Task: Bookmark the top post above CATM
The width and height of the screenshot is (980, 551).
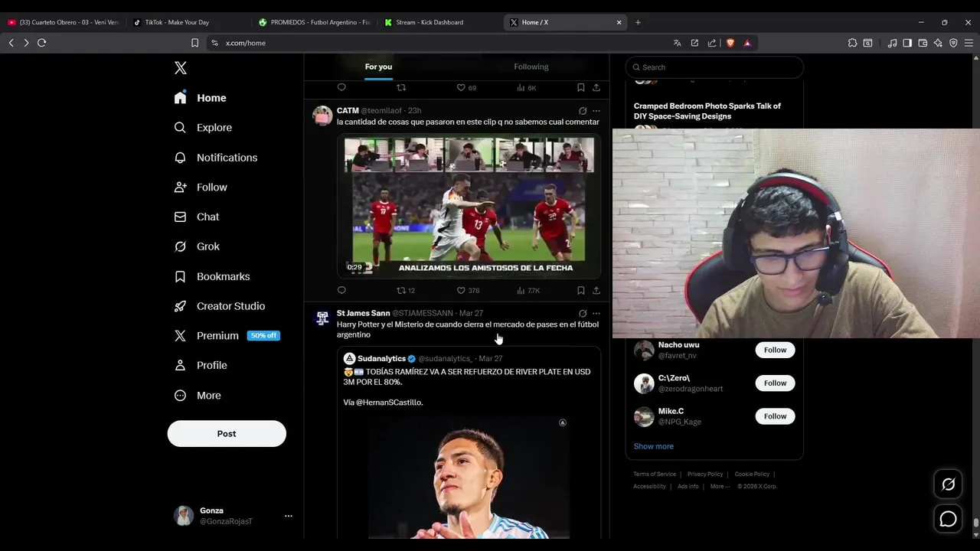Action: pos(581,88)
